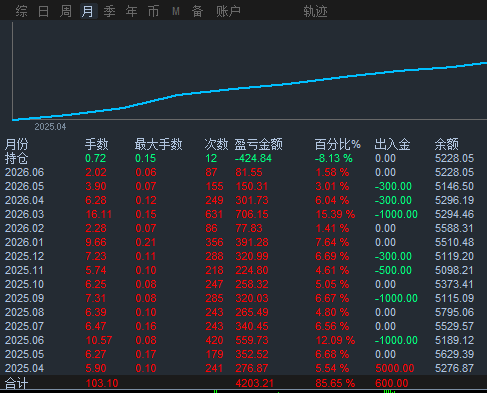Click the 合计 total row label
The height and width of the screenshot is (393, 487).
pos(17,383)
